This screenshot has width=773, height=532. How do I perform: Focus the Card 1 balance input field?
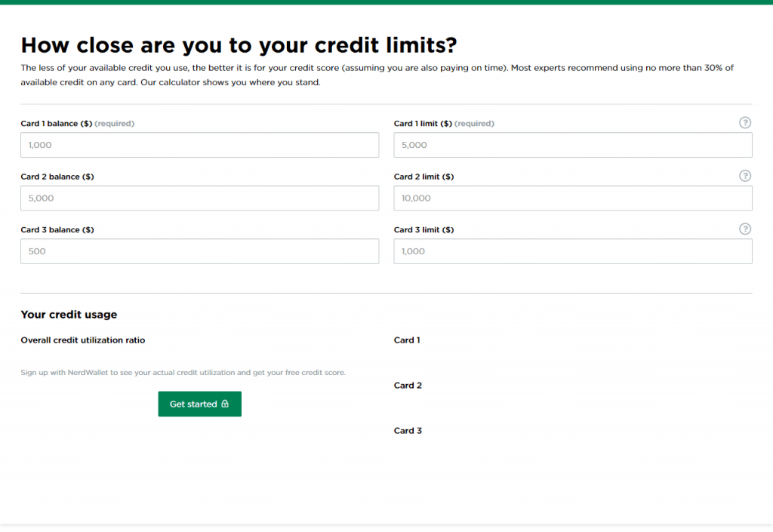[199, 145]
